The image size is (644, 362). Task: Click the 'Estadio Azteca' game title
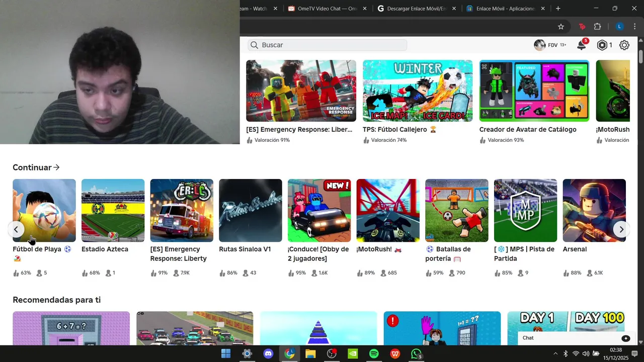tap(105, 249)
